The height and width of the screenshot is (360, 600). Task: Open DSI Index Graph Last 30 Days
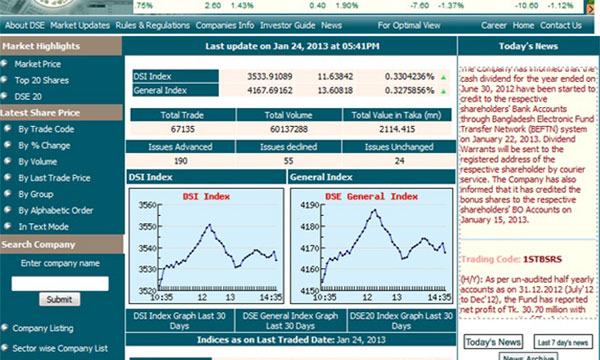point(179,321)
